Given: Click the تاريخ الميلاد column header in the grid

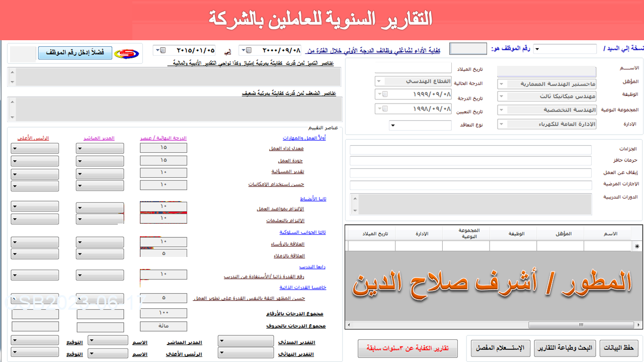Looking at the screenshot, I should 371,234.
